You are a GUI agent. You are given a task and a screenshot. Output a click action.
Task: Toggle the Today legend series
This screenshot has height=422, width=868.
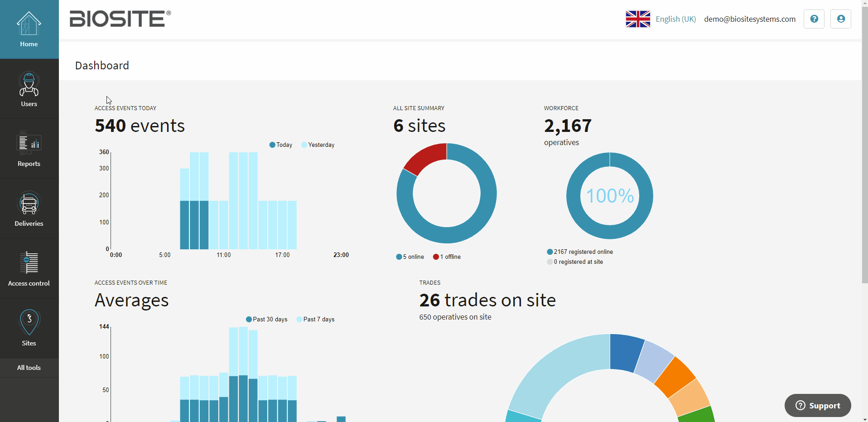[x=281, y=145]
